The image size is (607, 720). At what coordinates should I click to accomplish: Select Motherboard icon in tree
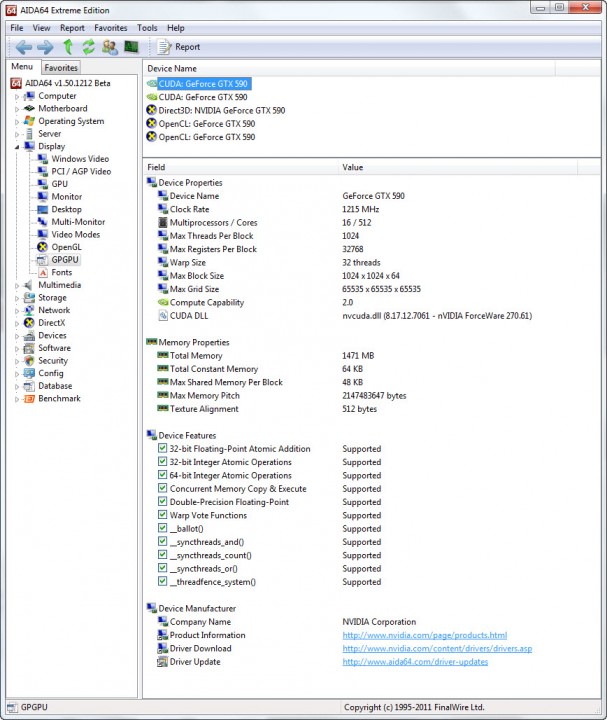(29, 108)
